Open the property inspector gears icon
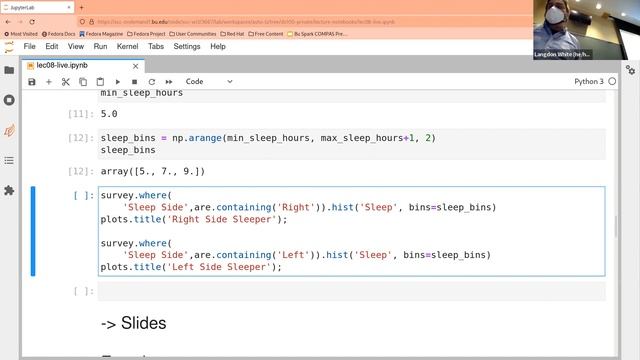The width and height of the screenshot is (640, 360). (630, 70)
